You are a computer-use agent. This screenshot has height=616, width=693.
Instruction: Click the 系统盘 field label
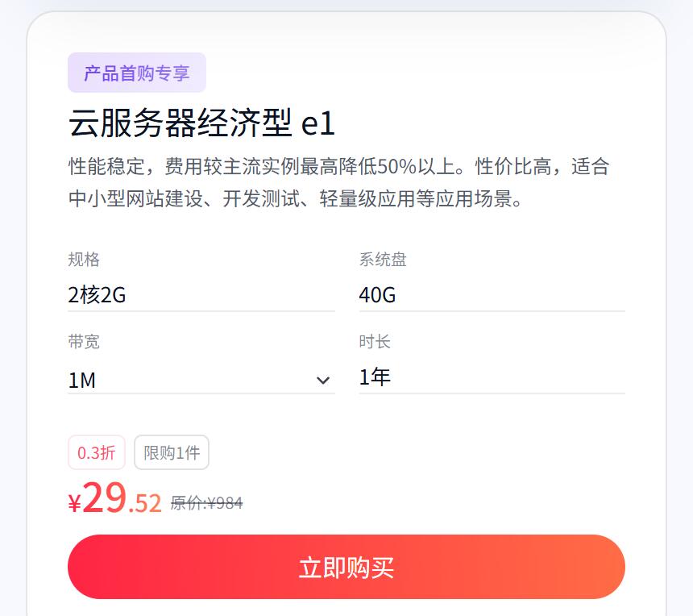click(383, 259)
